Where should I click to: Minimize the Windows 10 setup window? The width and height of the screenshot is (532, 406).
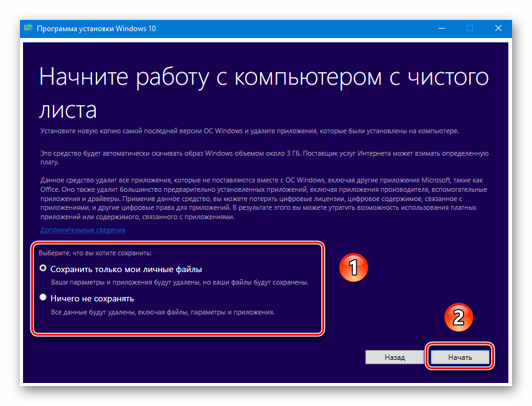point(441,28)
